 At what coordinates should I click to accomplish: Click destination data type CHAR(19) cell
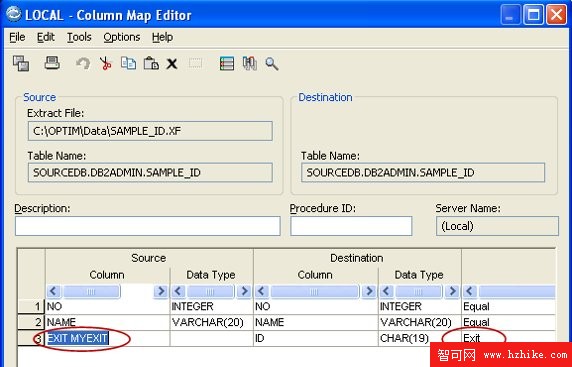click(x=420, y=338)
